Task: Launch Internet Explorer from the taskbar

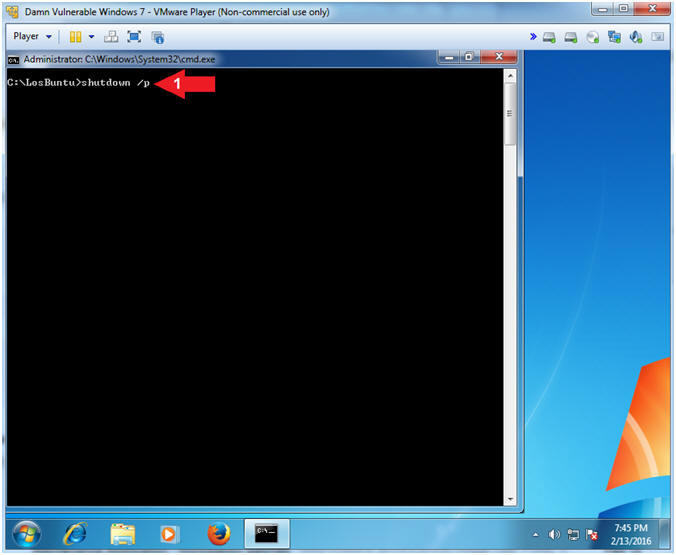Action: [75, 535]
